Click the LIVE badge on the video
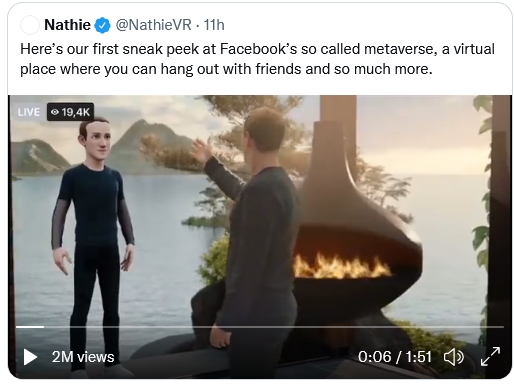 click(29, 112)
